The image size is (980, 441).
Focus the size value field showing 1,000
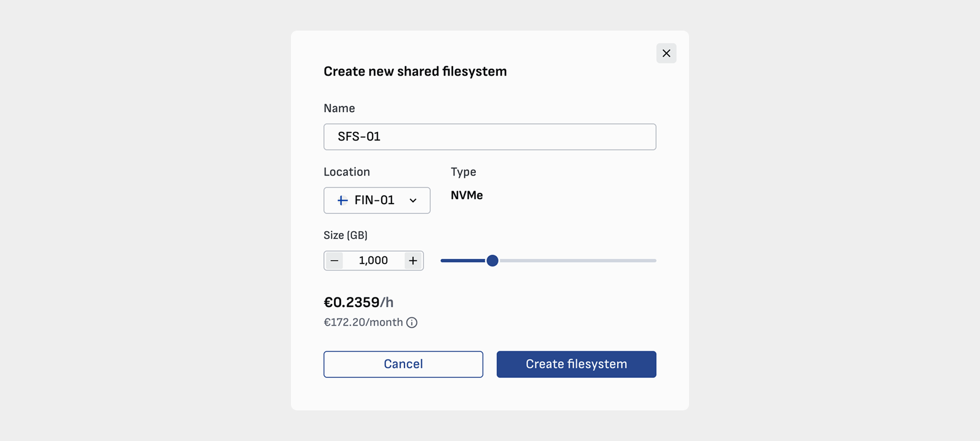tap(373, 261)
